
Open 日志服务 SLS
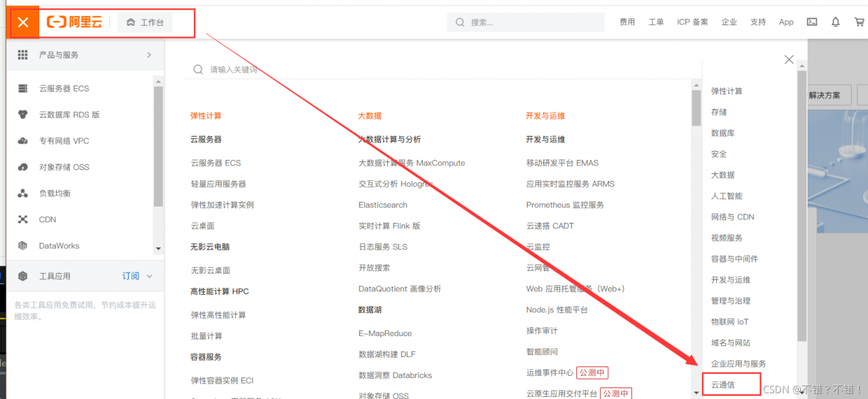(383, 247)
